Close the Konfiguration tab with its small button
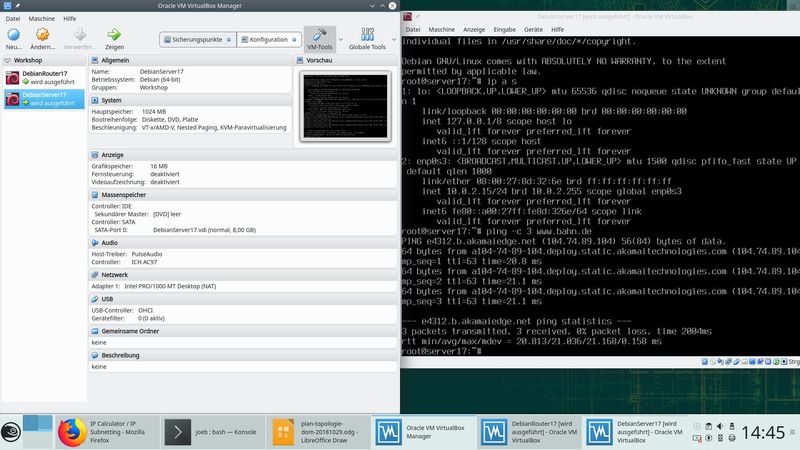 (294, 40)
